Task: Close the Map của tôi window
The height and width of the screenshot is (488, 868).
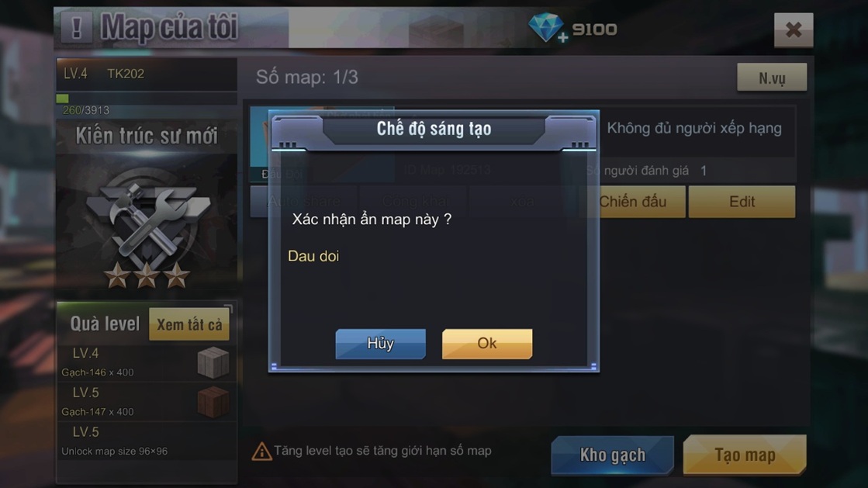Action: pos(794,29)
